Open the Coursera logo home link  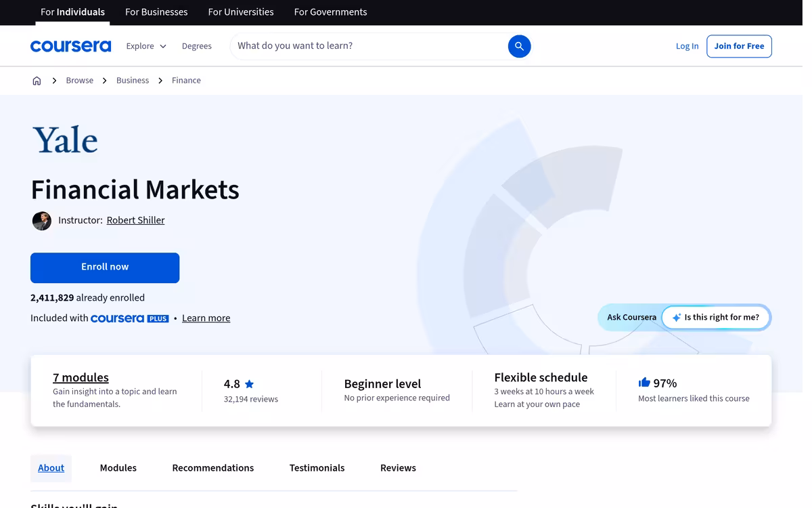coord(70,46)
